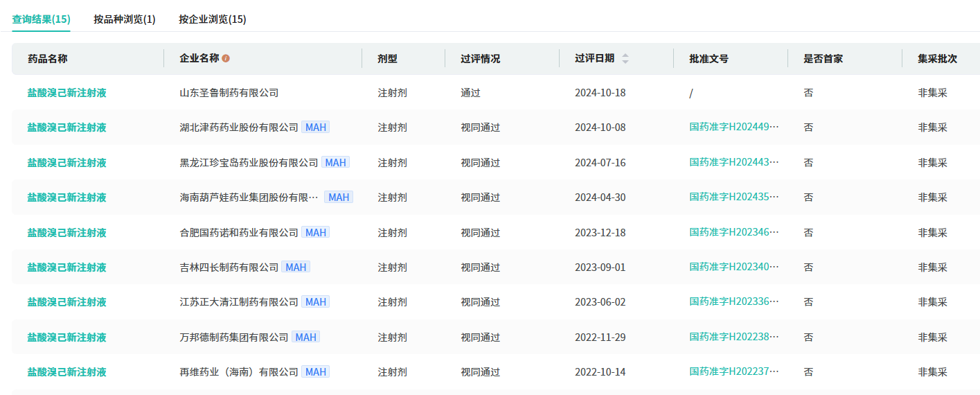This screenshot has height=395, width=980.
Task: Open drug name link in 2023-12-18 row
Action: click(66, 232)
